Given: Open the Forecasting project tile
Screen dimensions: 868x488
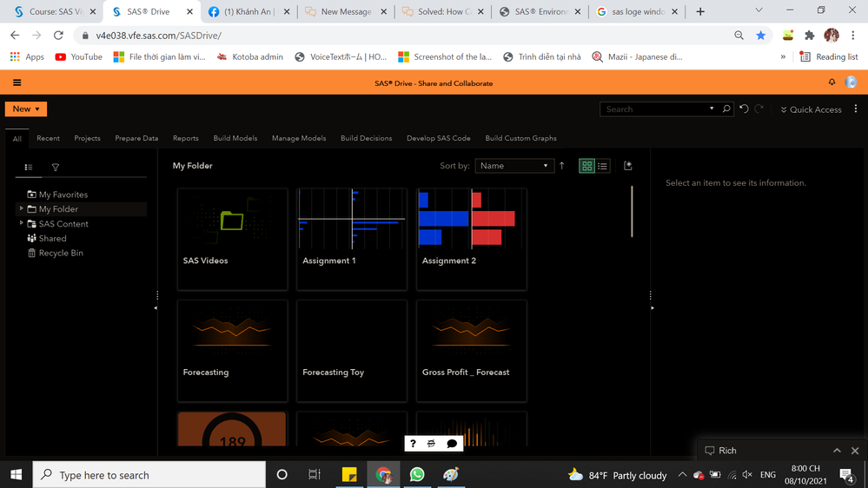Looking at the screenshot, I should (x=233, y=351).
